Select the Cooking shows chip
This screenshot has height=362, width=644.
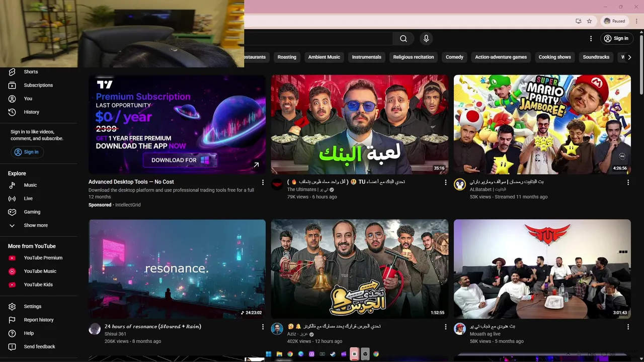pyautogui.click(x=554, y=57)
